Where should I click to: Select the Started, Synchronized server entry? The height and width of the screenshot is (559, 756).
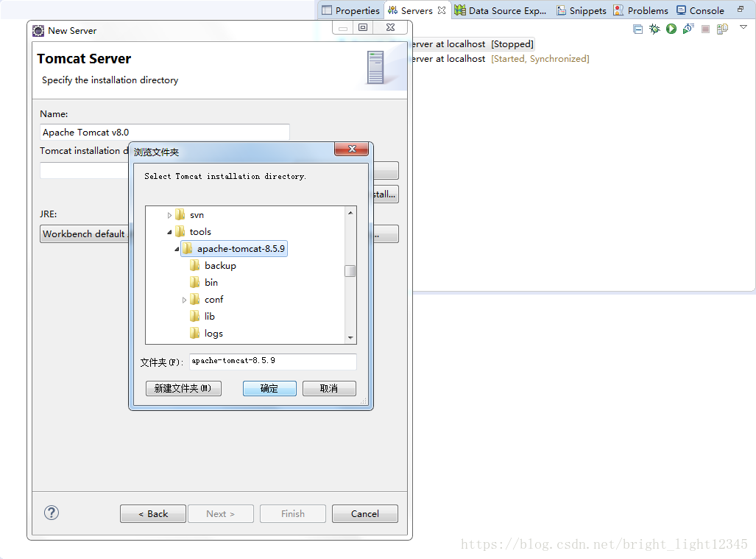tap(501, 59)
